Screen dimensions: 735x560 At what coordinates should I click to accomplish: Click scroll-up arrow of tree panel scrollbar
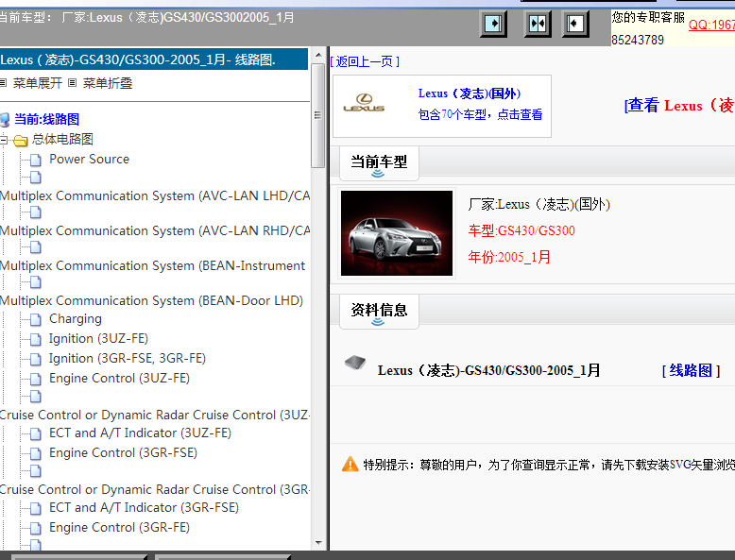(x=318, y=55)
